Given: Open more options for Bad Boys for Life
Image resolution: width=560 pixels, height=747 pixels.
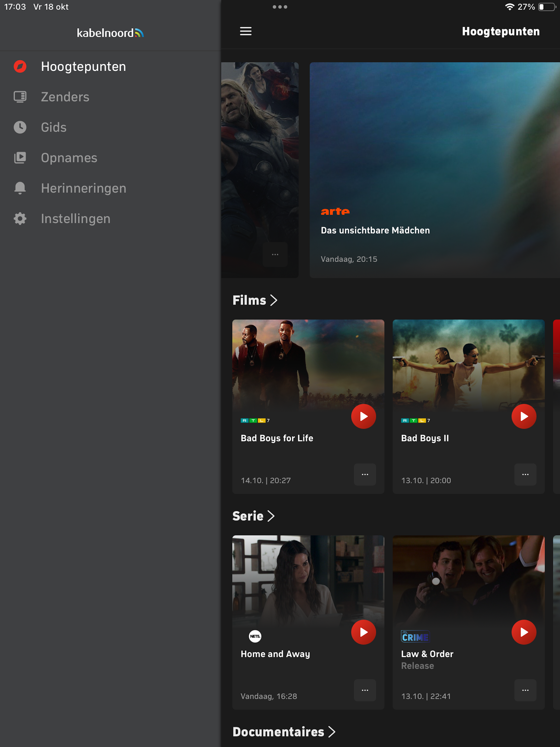Looking at the screenshot, I should click(x=365, y=474).
